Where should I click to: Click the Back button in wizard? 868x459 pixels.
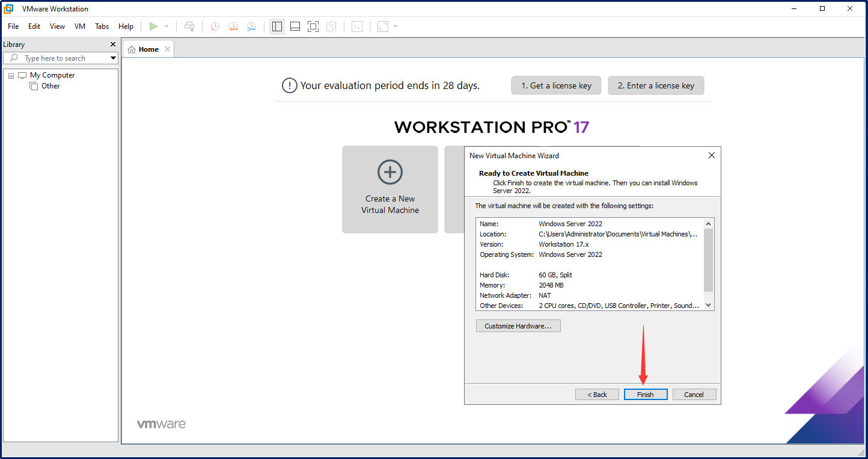click(x=597, y=395)
